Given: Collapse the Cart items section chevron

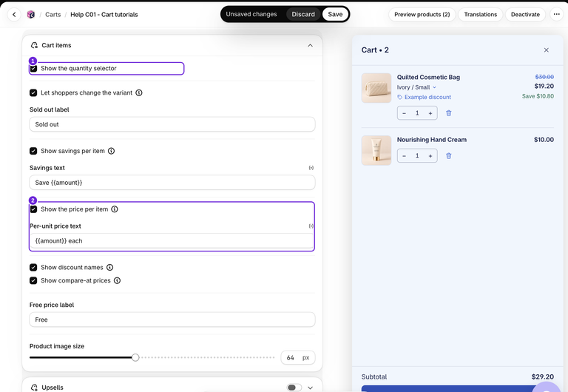Looking at the screenshot, I should (x=310, y=45).
